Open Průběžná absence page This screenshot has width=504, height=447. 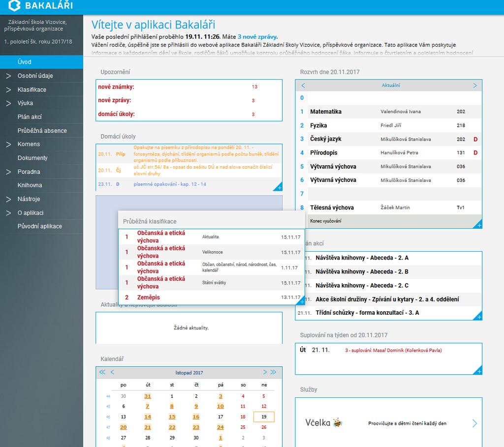(42, 131)
